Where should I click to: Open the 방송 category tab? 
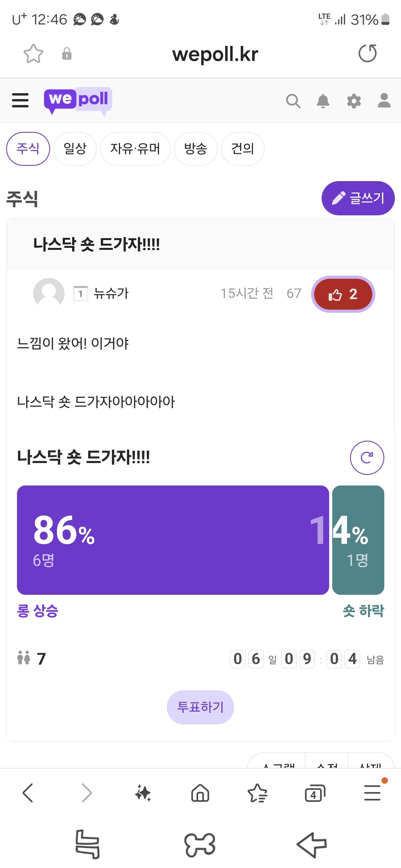[x=195, y=149]
